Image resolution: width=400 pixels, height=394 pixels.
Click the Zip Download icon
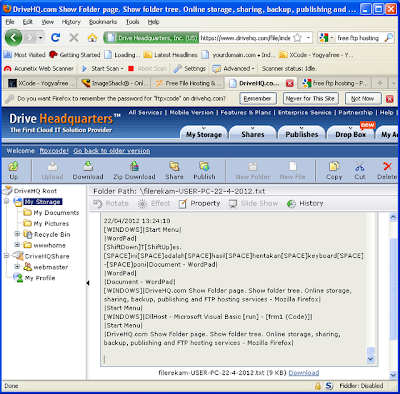point(134,170)
